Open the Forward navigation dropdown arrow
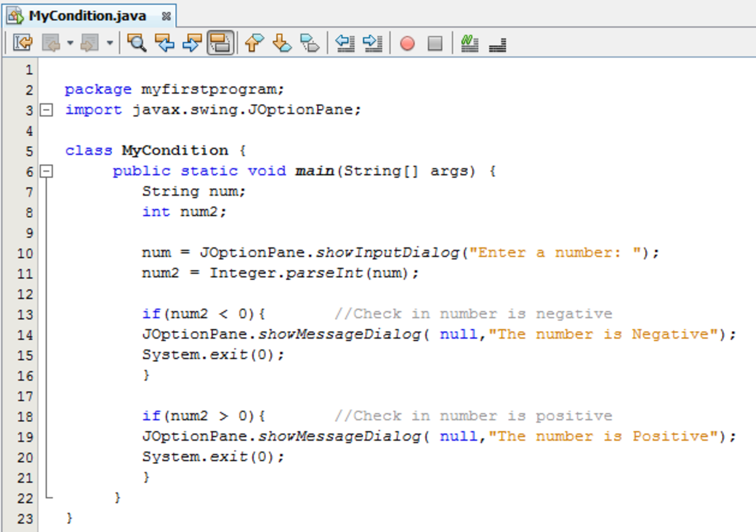The image size is (756, 532). tap(110, 43)
